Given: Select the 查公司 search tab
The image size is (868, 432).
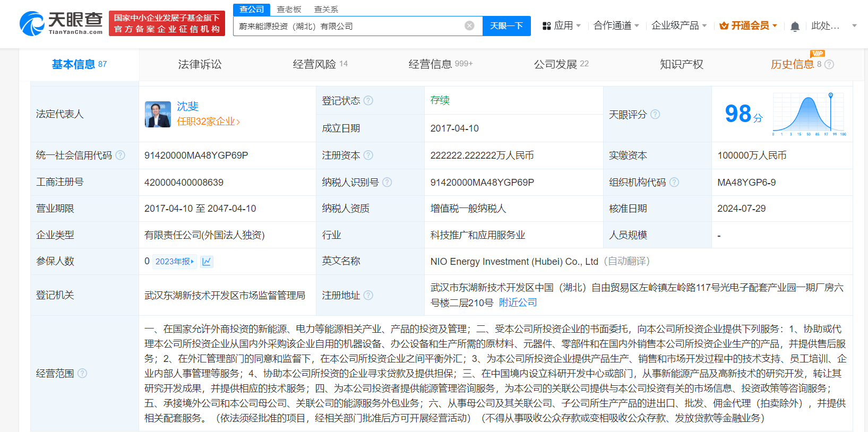Looking at the screenshot, I should click(252, 10).
